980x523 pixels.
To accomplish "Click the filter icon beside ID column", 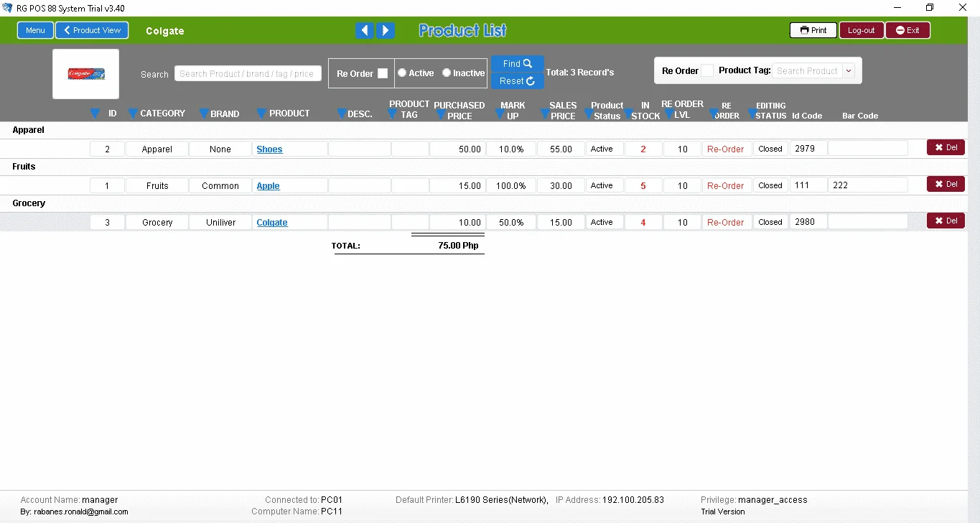I will 95,114.
